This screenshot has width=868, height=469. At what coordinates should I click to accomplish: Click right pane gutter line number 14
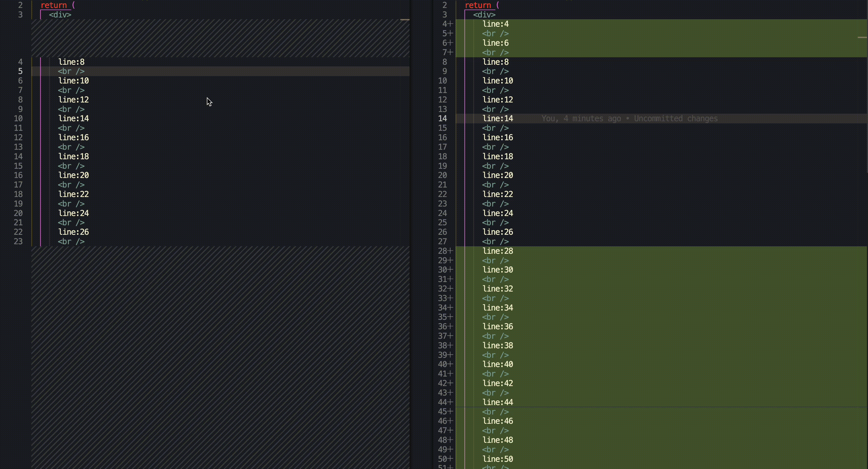tap(442, 119)
